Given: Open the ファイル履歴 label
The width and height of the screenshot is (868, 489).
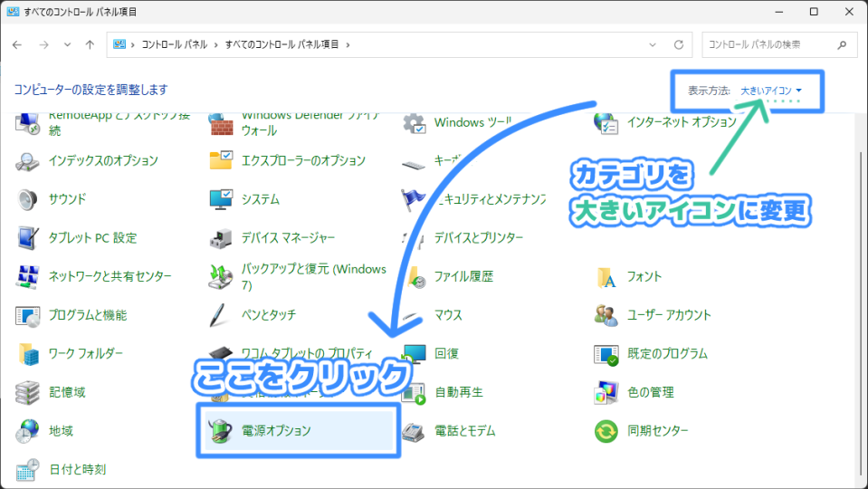Looking at the screenshot, I should (x=463, y=276).
